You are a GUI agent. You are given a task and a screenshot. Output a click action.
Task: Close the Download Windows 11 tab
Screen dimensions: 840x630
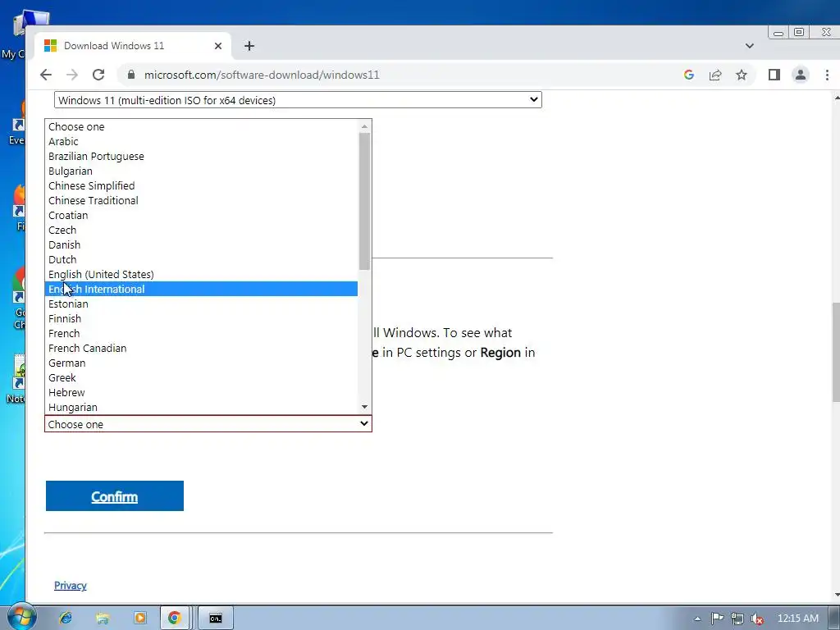pyautogui.click(x=218, y=46)
